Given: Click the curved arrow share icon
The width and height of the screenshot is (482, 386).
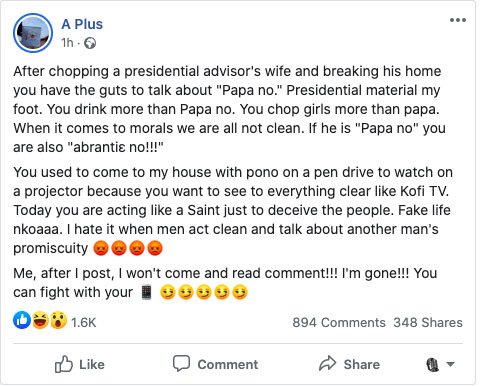Looking at the screenshot, I should click(x=328, y=363).
